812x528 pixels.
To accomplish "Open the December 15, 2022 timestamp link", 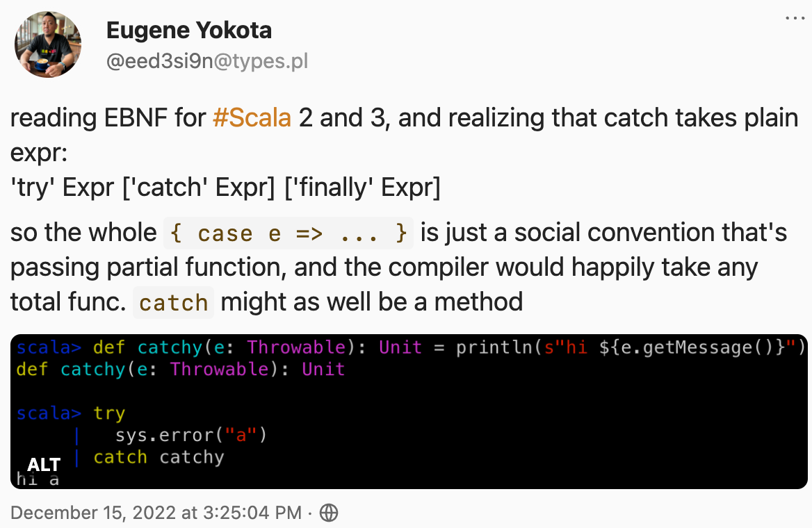I will pyautogui.click(x=156, y=513).
